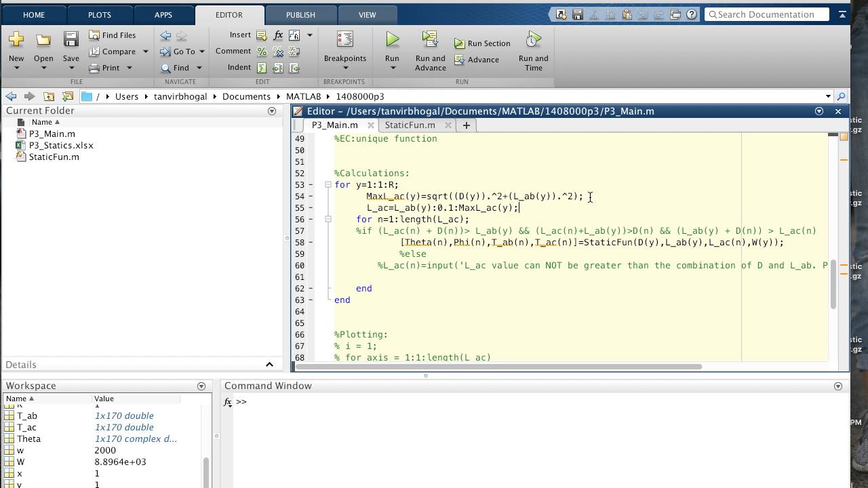Click the new shortcut icon in quick access
Image resolution: width=868 pixels, height=488 pixels.
(x=561, y=14)
